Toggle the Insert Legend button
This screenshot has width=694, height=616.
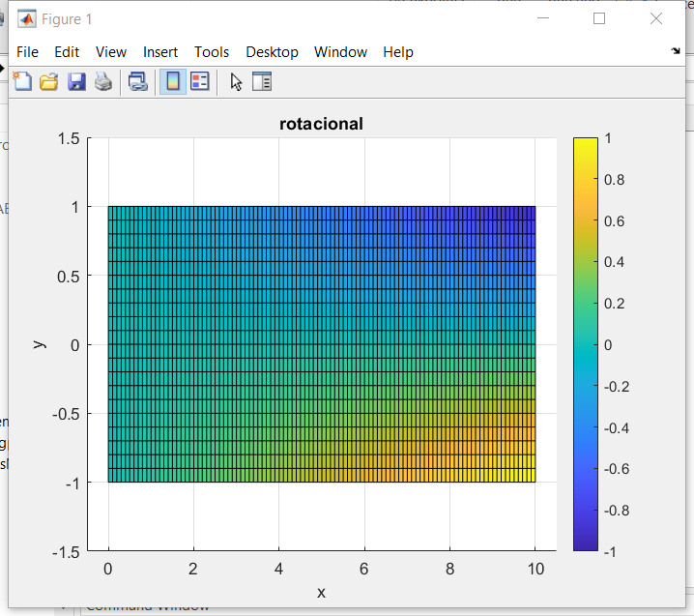point(200,82)
